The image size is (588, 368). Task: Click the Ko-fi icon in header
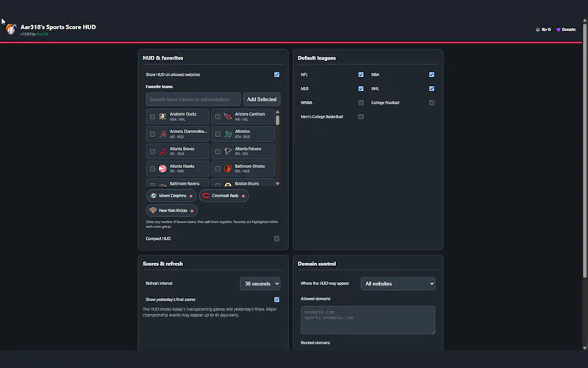pos(538,29)
